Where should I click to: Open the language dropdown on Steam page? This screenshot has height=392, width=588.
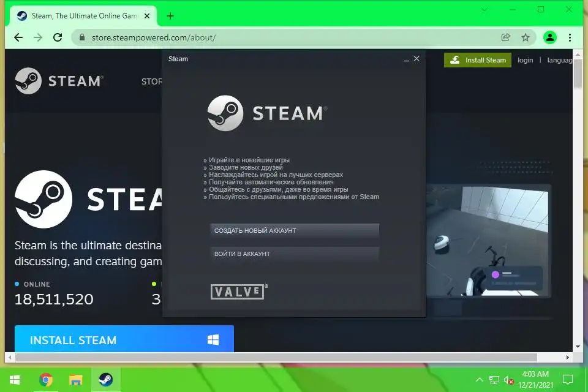[559, 60]
